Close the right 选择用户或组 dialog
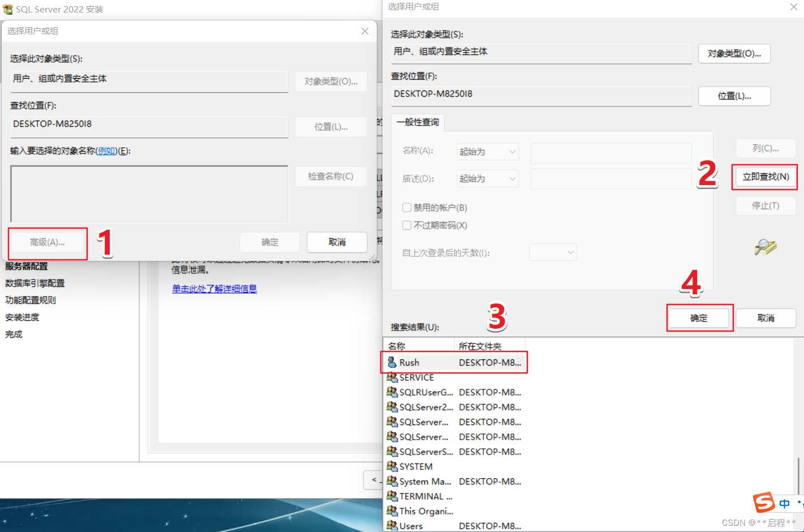Viewport: 804px width, 532px height. pyautogui.click(x=794, y=7)
